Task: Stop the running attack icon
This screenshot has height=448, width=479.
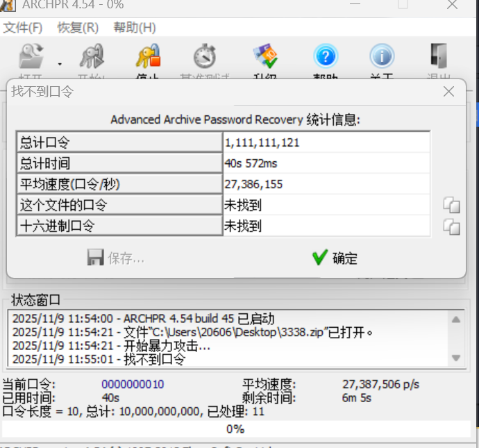Action: [x=148, y=56]
